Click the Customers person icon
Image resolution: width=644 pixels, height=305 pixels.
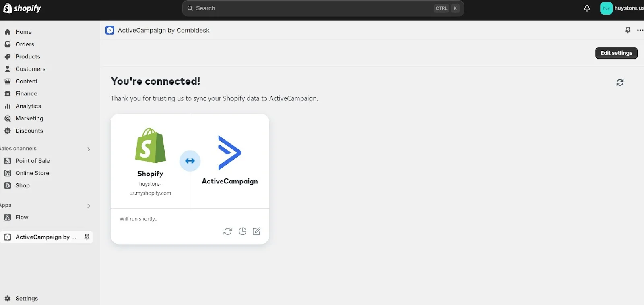[7, 69]
